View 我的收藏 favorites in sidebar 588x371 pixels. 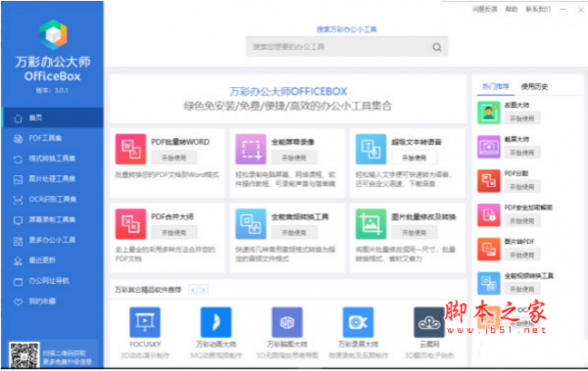click(x=53, y=301)
